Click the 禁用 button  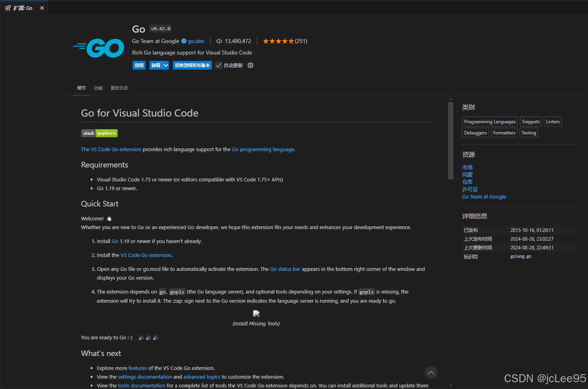(139, 65)
